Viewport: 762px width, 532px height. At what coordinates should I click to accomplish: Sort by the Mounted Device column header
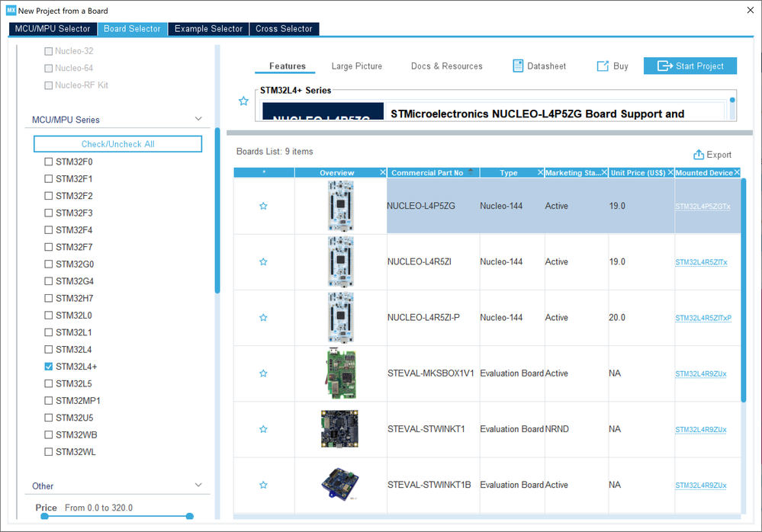point(704,173)
